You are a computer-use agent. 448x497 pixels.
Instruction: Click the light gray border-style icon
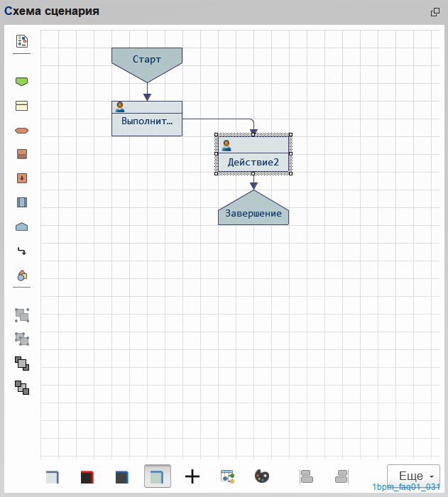point(53,476)
